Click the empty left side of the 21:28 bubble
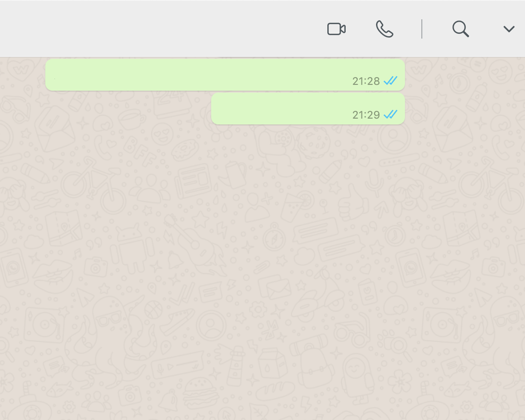The width and height of the screenshot is (525, 420). (134, 75)
